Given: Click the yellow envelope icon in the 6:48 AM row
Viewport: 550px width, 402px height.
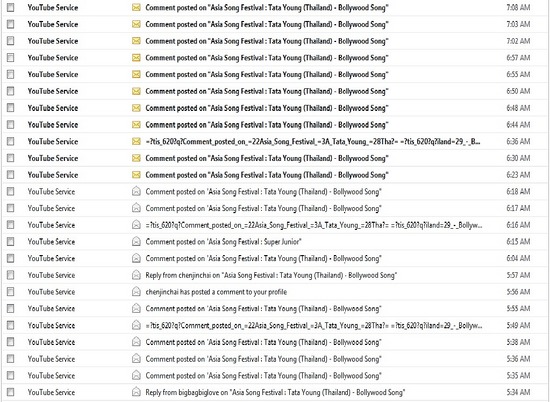Looking at the screenshot, I should [136, 108].
